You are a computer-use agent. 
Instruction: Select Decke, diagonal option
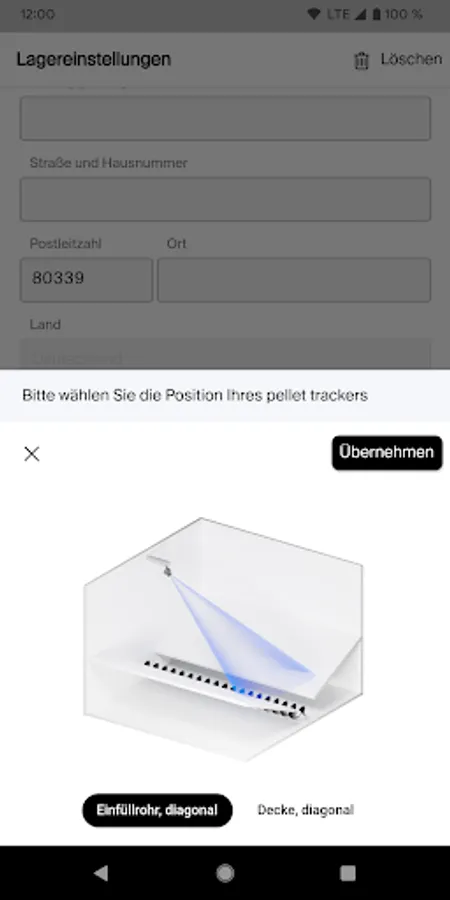click(x=305, y=810)
